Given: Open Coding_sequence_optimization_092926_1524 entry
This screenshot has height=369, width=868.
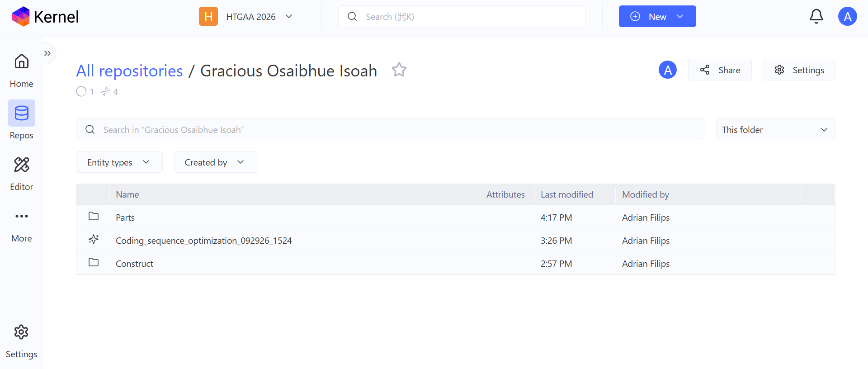Looking at the screenshot, I should coord(204,241).
